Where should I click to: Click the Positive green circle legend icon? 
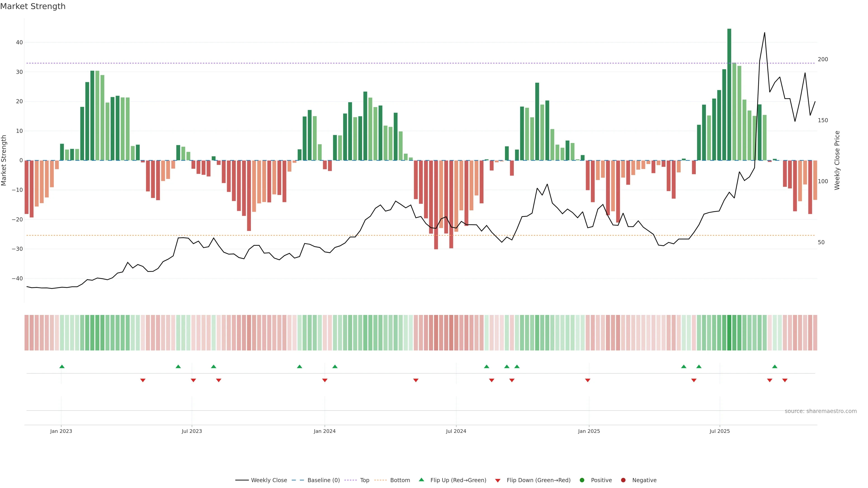pos(582,480)
